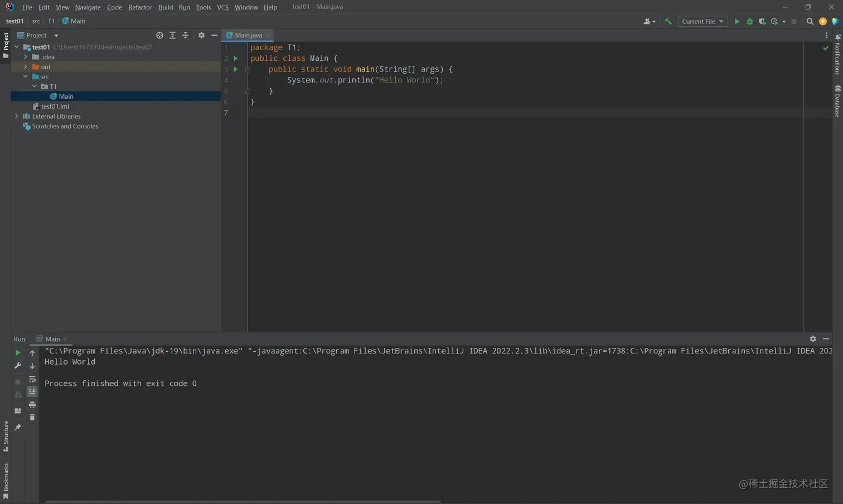Viewport: 843px width, 504px height.
Task: Click the print icon in the Run console
Action: click(32, 405)
